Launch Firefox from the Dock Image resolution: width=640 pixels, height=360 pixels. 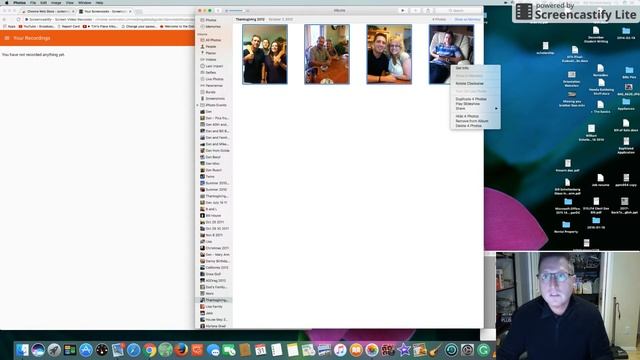click(x=181, y=350)
